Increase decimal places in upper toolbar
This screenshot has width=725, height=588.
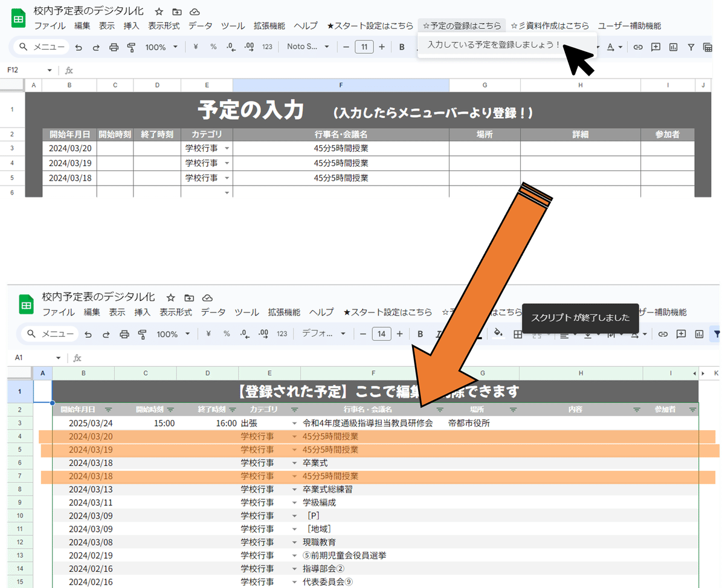[249, 47]
